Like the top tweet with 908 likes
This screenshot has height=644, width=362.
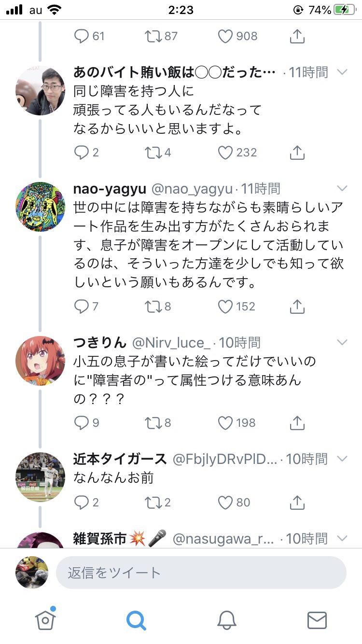click(225, 36)
